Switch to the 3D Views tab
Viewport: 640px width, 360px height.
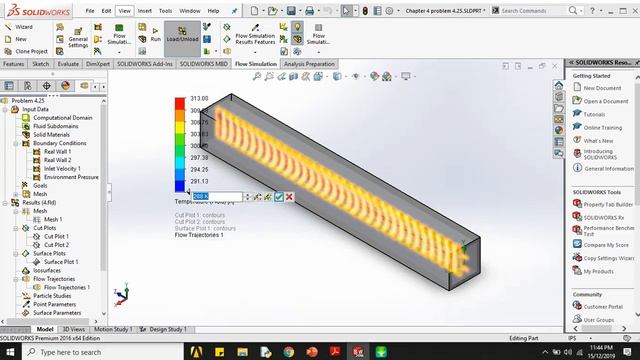(x=73, y=329)
